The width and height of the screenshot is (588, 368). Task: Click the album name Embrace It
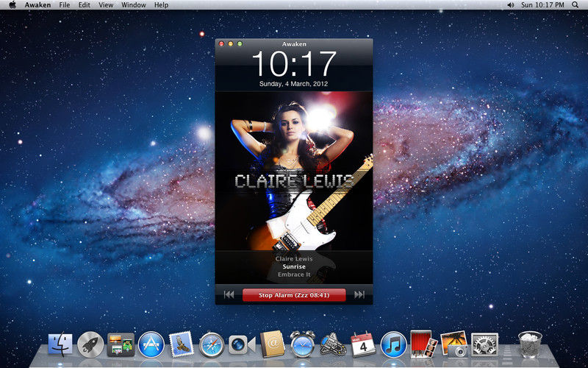click(294, 275)
